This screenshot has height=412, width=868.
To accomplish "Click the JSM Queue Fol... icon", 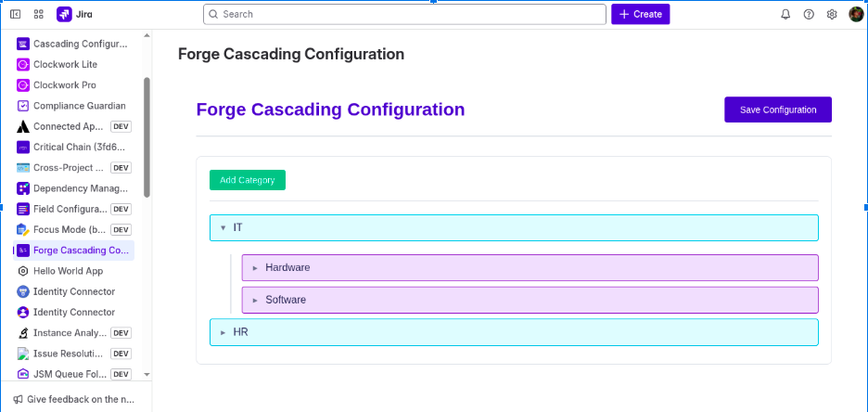I will coord(22,374).
